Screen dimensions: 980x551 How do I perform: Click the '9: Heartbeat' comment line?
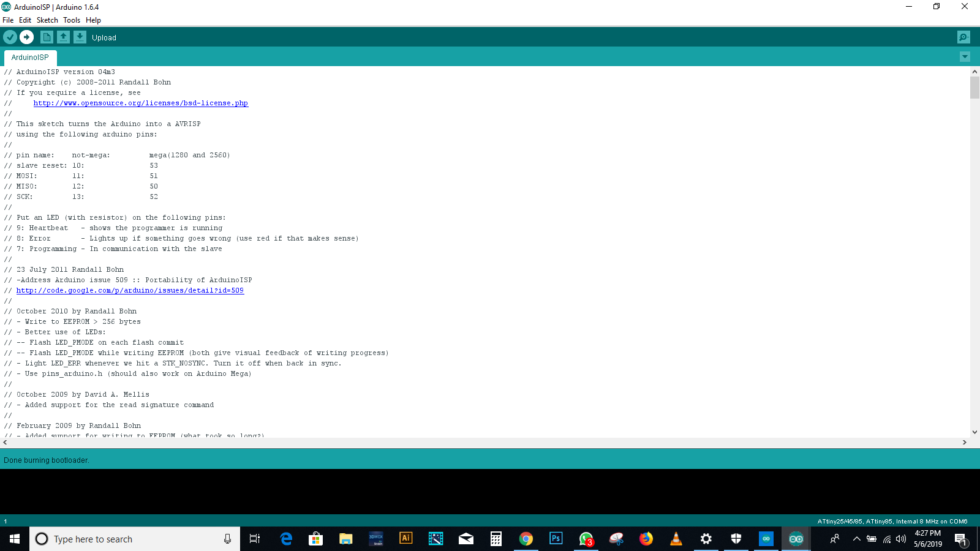pos(113,228)
